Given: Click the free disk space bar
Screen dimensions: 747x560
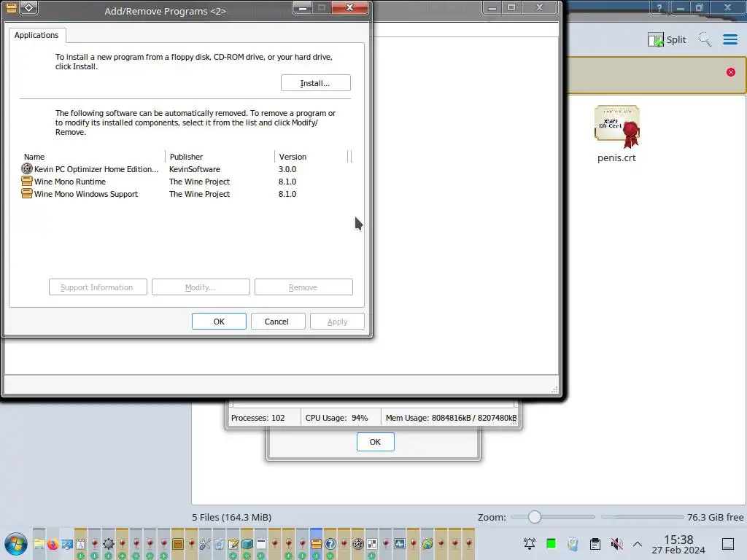Looking at the screenshot, I should pyautogui.click(x=642, y=517).
